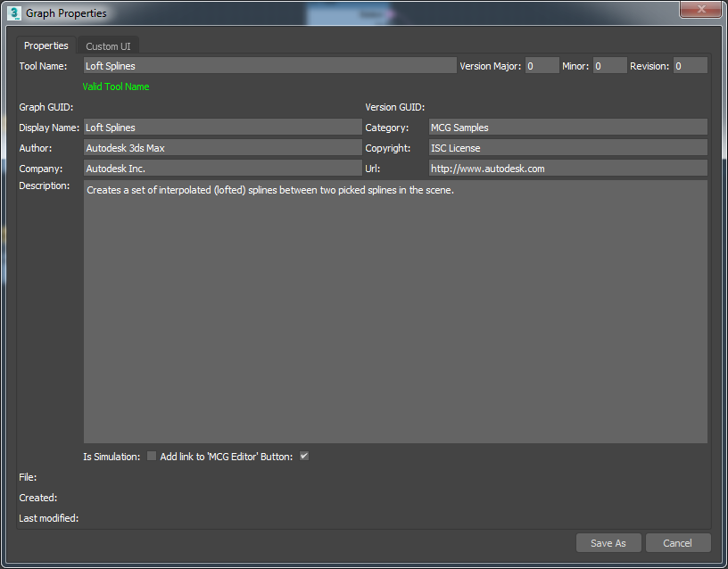Click the Valid Tool Name status text
The image size is (728, 569).
(115, 87)
